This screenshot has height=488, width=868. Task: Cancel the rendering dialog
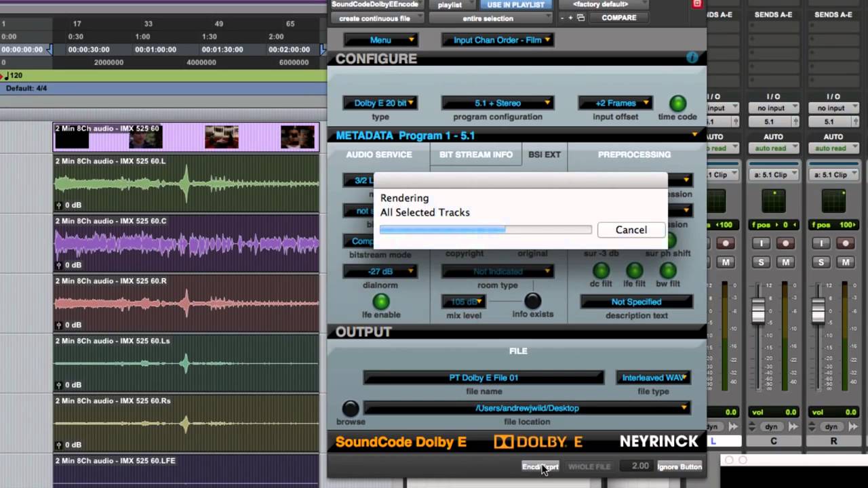[x=631, y=230]
